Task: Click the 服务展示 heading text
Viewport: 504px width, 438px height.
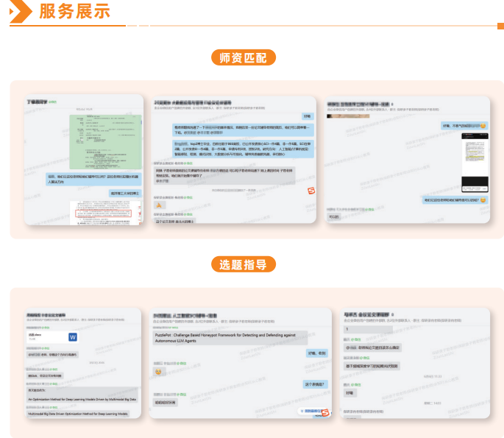Action: click(74, 11)
